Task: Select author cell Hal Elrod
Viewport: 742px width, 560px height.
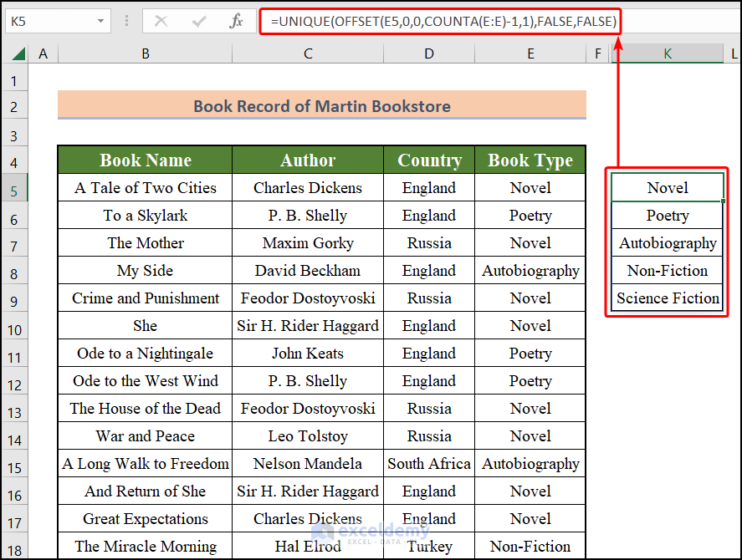Action: coord(308,547)
